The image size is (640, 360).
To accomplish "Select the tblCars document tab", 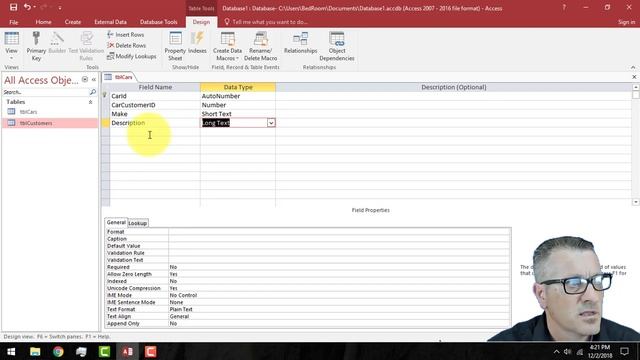I will (x=119, y=77).
